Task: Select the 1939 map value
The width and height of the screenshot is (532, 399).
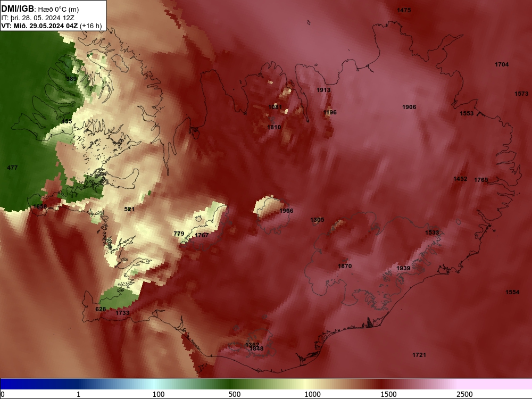Action: (x=403, y=268)
